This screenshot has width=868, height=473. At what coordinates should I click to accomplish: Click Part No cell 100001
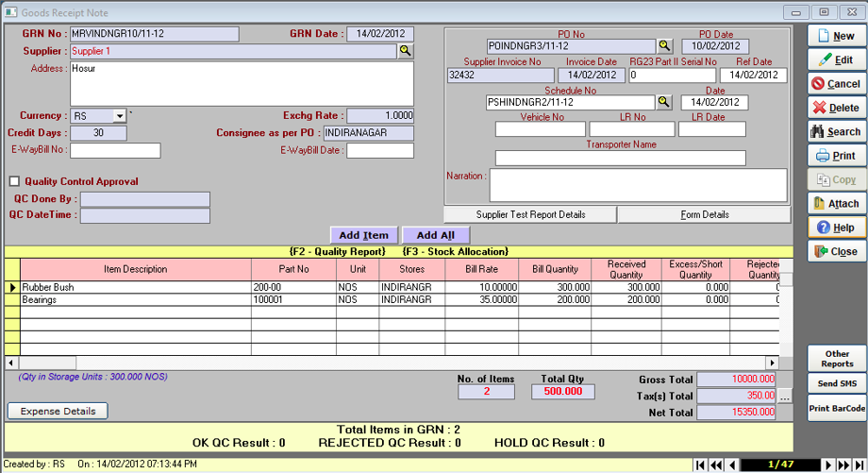293,299
